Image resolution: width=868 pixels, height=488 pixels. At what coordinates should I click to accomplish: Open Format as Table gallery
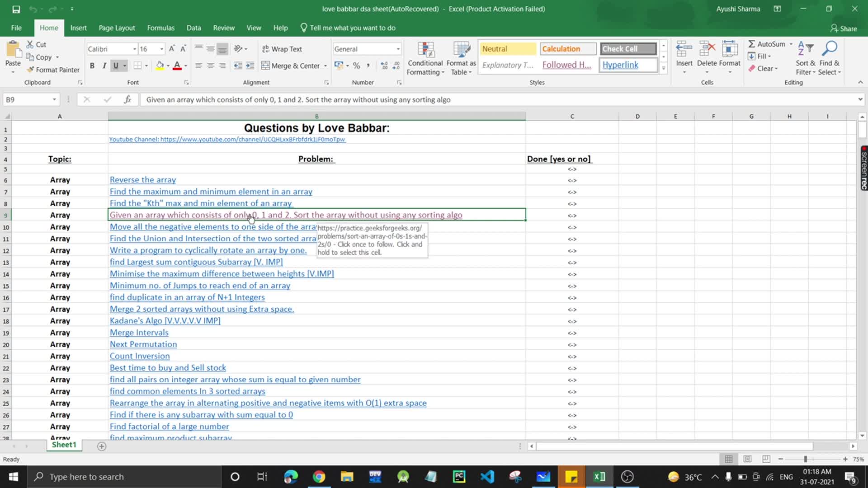click(461, 59)
